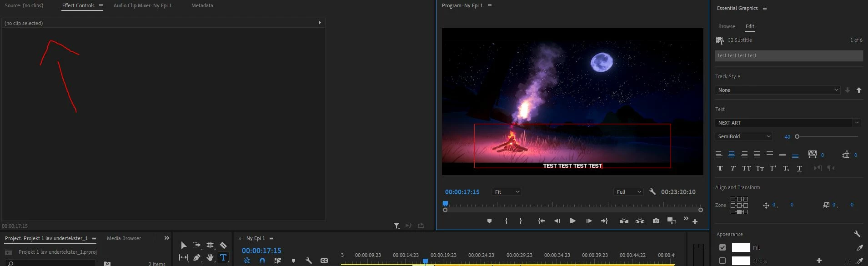Switch to Audio Clip Mixer tab

(x=143, y=5)
